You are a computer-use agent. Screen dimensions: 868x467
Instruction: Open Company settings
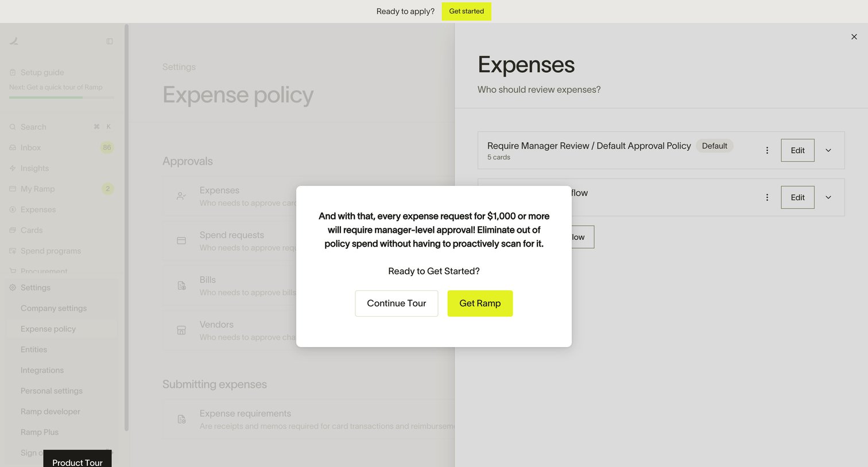point(53,308)
